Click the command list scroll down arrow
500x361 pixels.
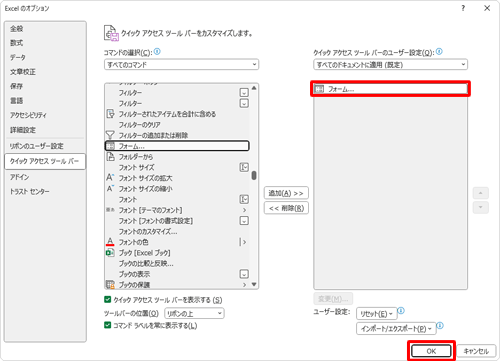[x=254, y=284]
